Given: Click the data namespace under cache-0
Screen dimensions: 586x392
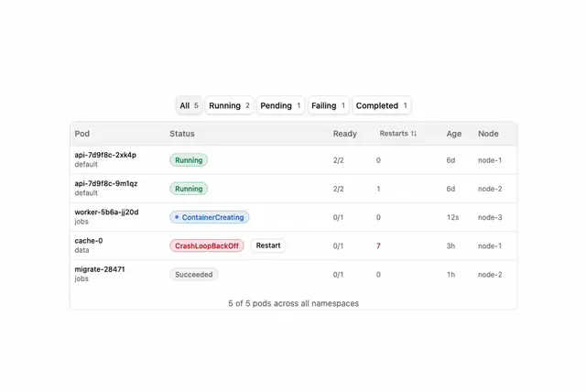Looking at the screenshot, I should [81, 250].
